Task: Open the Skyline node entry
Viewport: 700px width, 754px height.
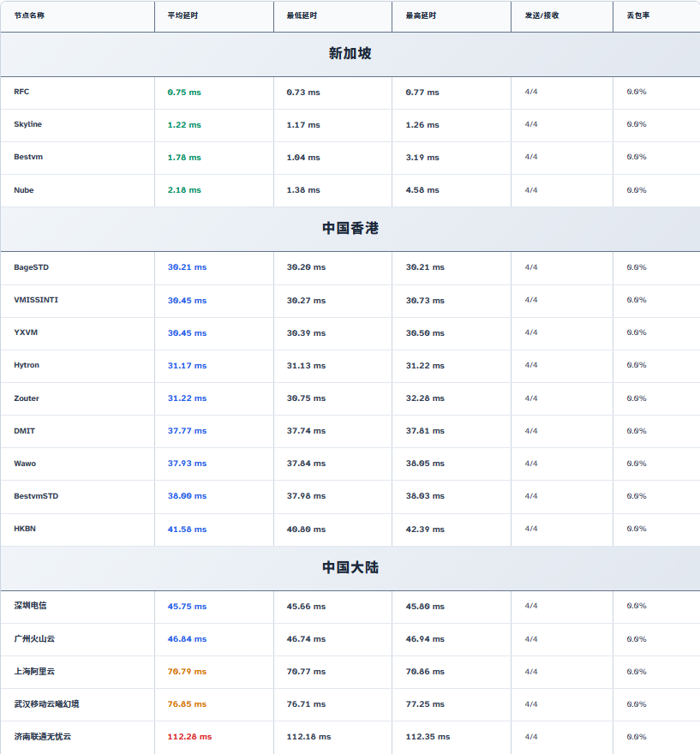Action: [x=27, y=124]
